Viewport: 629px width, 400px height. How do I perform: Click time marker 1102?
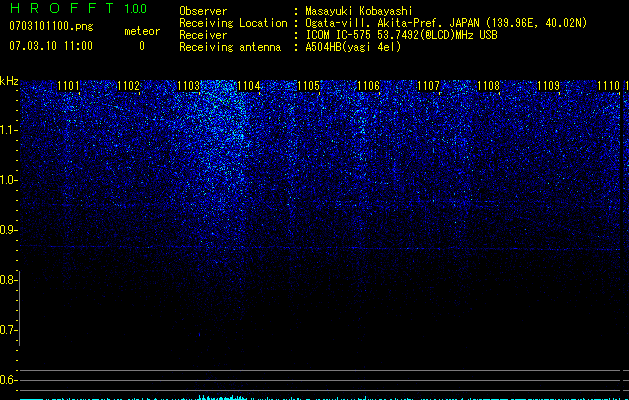[128, 86]
